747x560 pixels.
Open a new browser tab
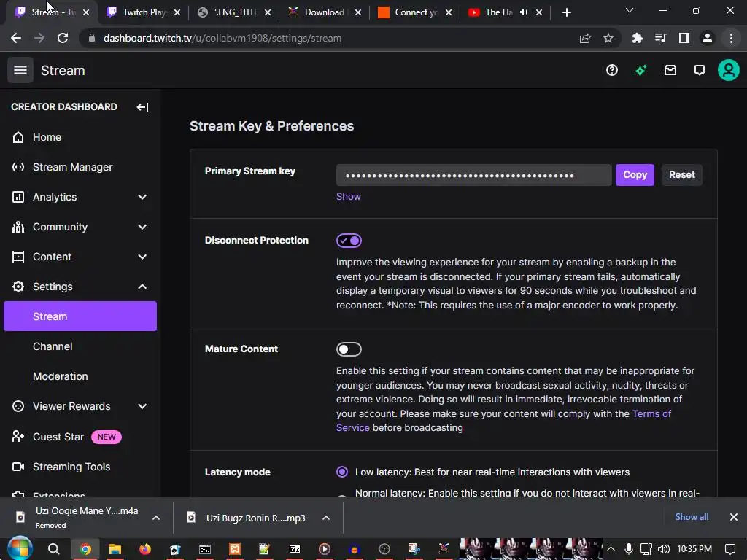566,12
